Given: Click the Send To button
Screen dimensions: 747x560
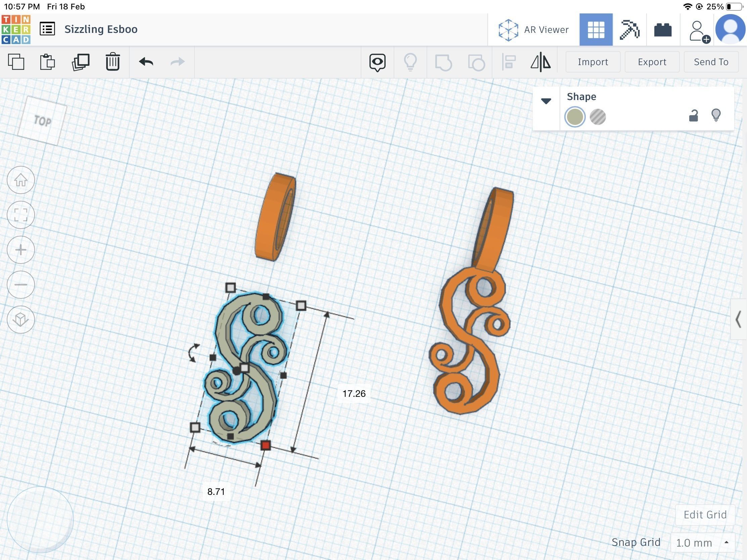Looking at the screenshot, I should click(711, 62).
